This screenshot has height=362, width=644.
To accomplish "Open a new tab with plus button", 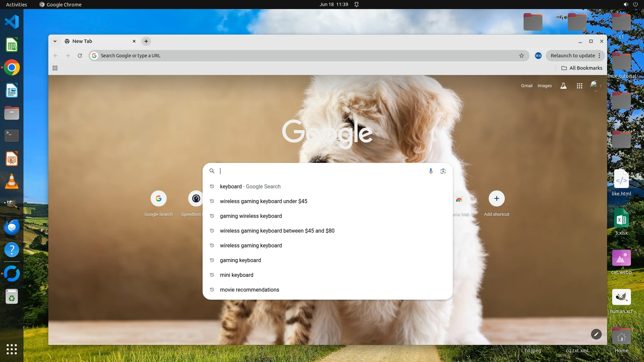I will click(x=146, y=41).
